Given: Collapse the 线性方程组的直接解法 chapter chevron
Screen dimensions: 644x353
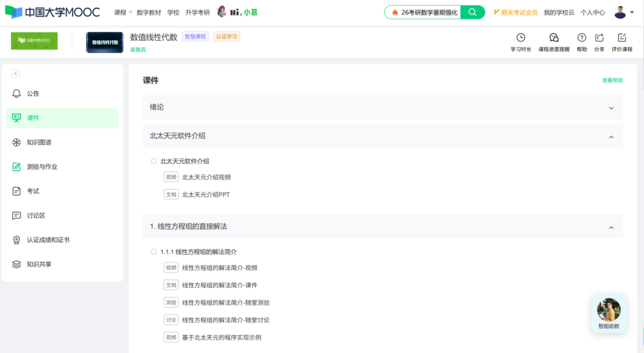Looking at the screenshot, I should click(611, 227).
